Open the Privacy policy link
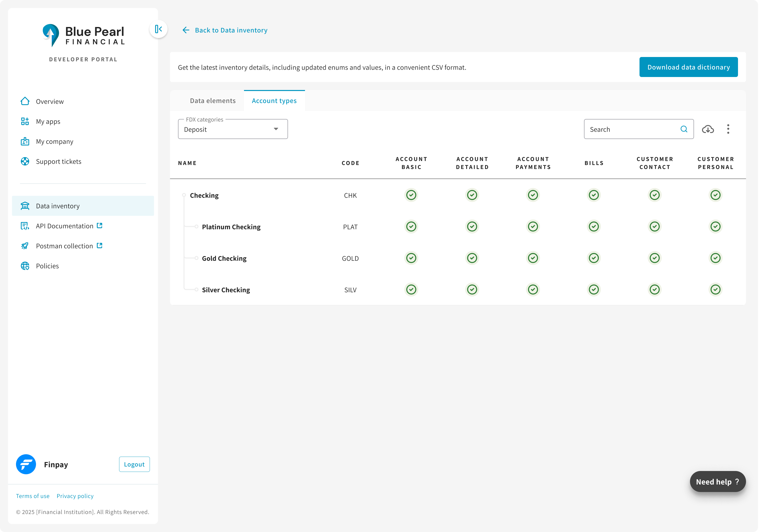 [75, 496]
